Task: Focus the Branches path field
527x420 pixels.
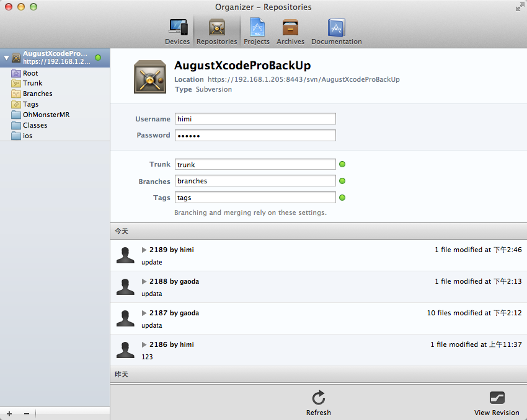Action: pos(255,181)
